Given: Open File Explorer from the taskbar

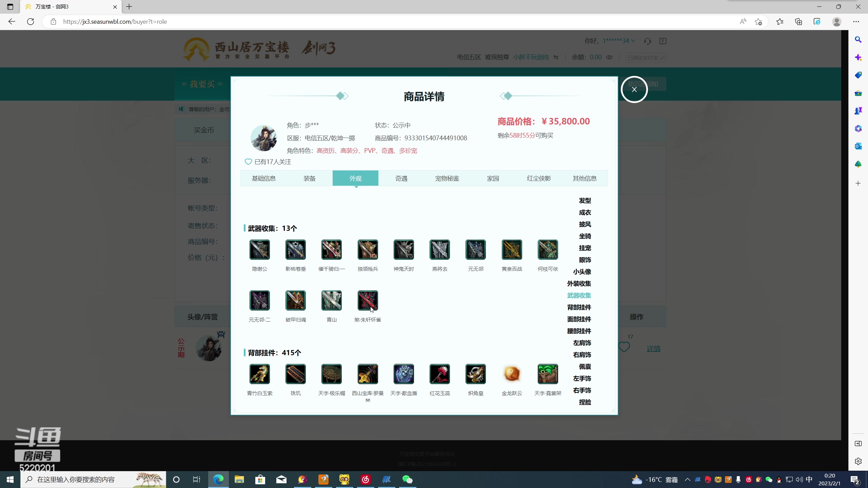Looking at the screenshot, I should coord(239,480).
